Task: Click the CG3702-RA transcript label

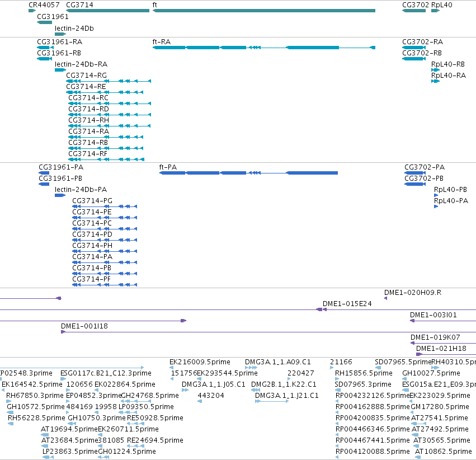Action: (422, 42)
